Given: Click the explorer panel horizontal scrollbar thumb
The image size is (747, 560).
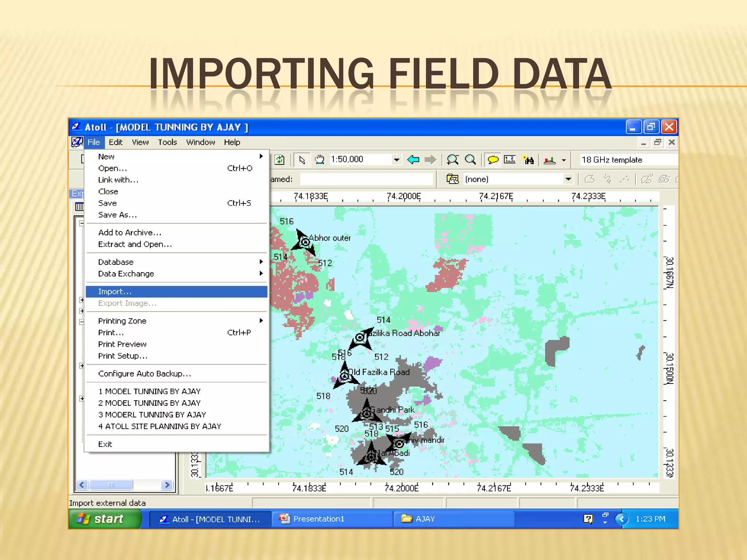Looking at the screenshot, I should 111,485.
